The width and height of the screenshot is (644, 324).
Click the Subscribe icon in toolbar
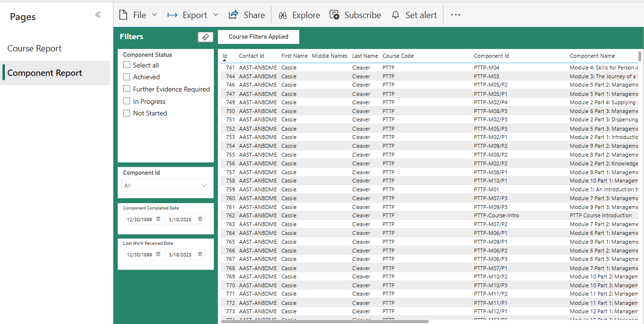pyautogui.click(x=334, y=15)
